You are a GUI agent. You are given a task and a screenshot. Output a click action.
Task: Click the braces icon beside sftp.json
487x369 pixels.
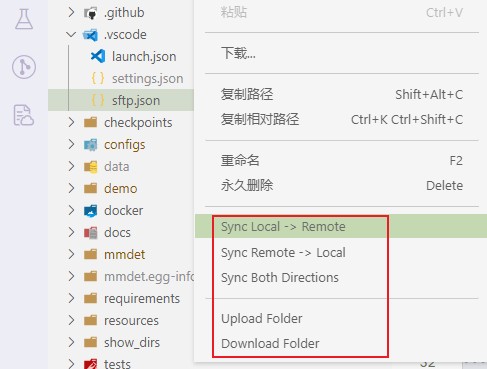click(x=98, y=100)
